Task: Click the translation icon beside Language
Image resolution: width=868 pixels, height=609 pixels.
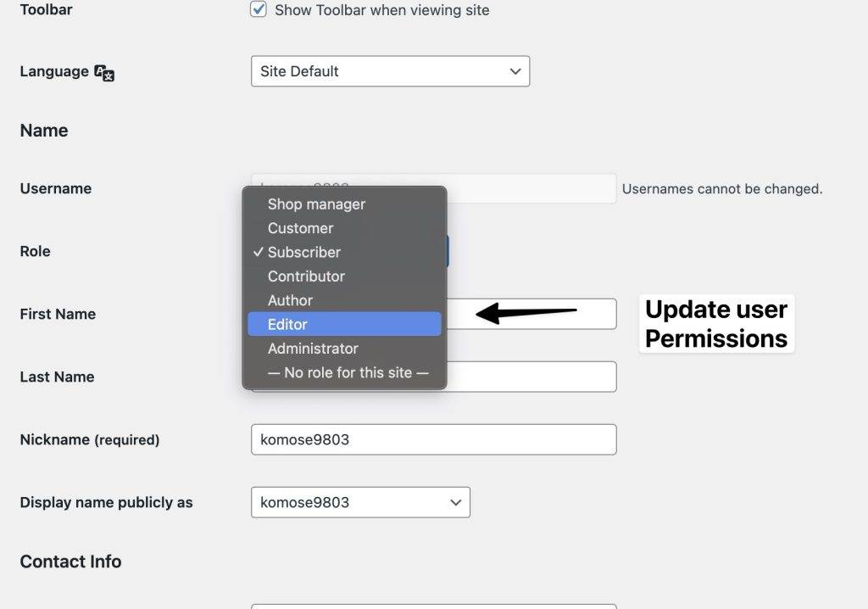Action: pos(103,72)
